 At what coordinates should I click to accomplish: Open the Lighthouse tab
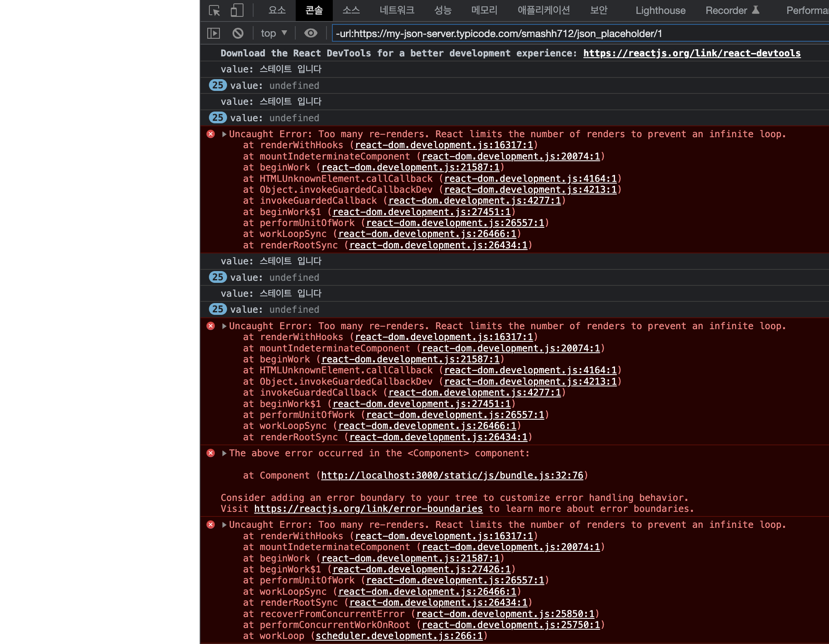[x=660, y=11]
